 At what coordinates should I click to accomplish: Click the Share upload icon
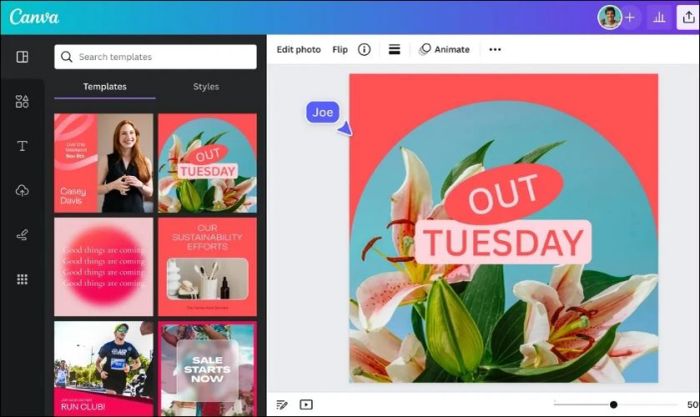(688, 17)
